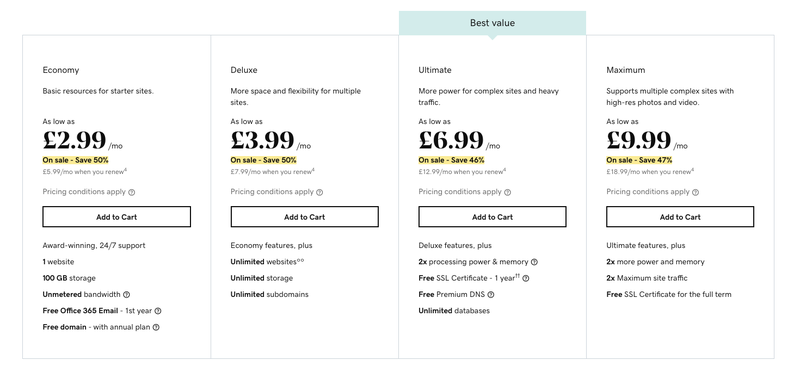Click Unlimited websites footnote marker
Viewport: 800px width, 385px height.
301,260
